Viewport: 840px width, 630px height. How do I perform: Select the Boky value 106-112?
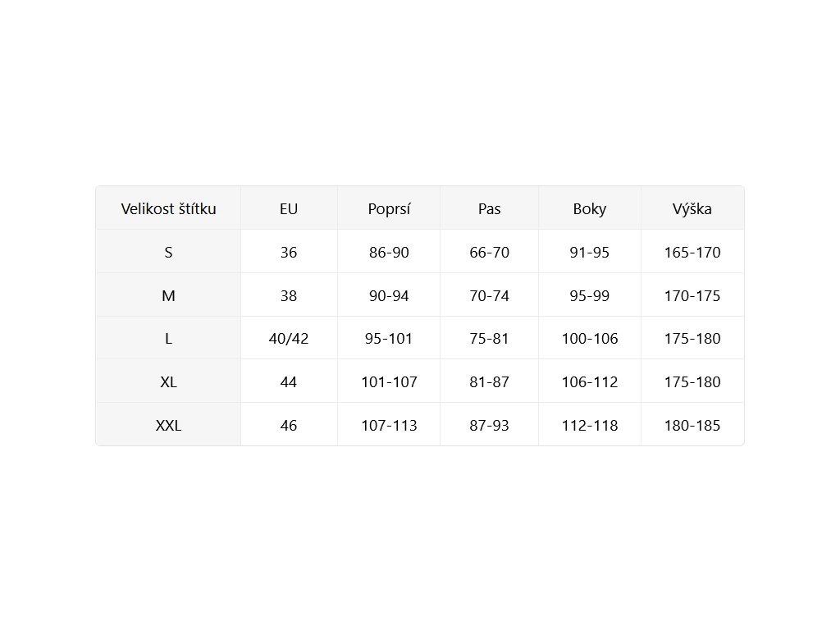(590, 381)
